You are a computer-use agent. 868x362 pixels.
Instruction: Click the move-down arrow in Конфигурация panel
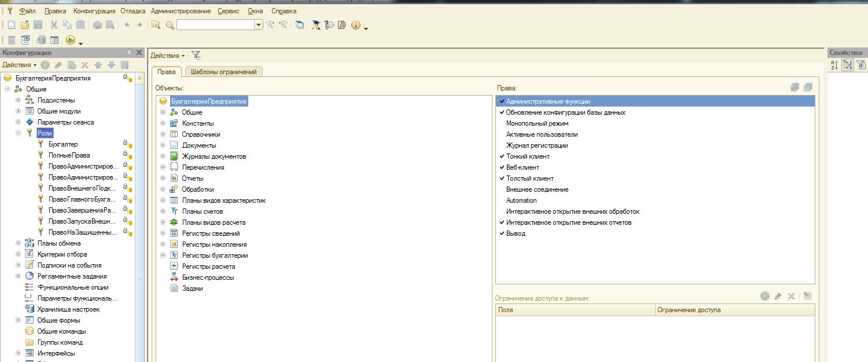111,65
